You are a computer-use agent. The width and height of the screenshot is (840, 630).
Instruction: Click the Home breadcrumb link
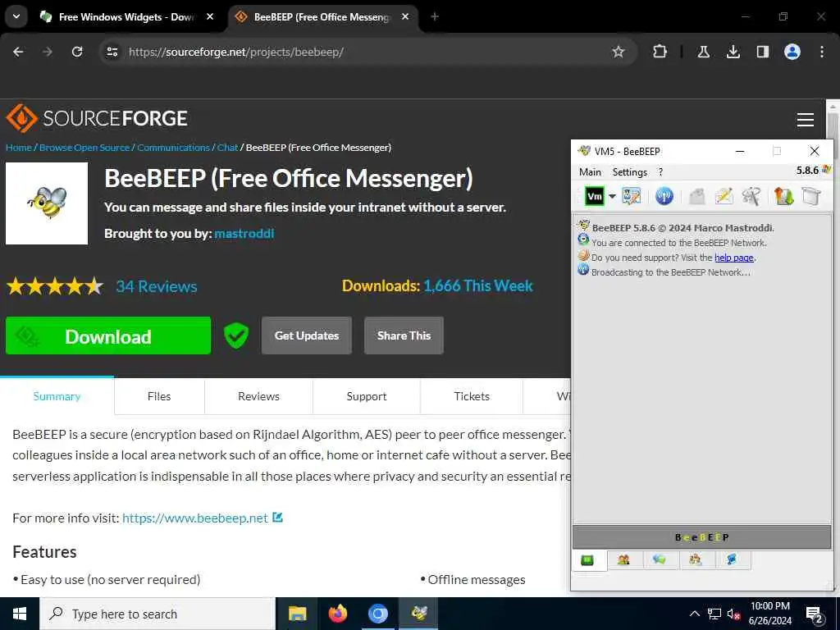(19, 148)
